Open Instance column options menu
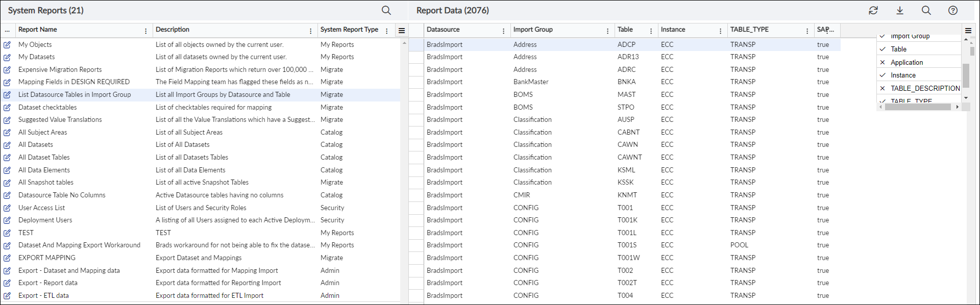Viewport: 980px width, 305px height. [x=721, y=31]
